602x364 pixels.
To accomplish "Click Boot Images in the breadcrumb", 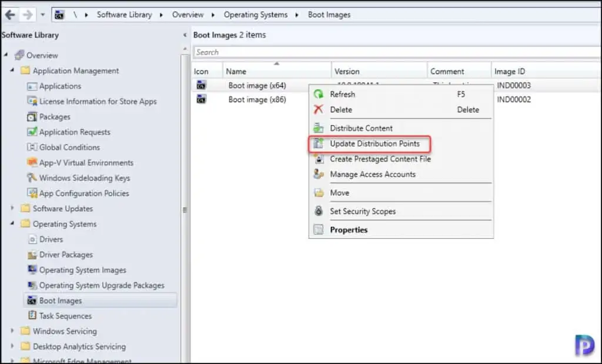I will (329, 15).
